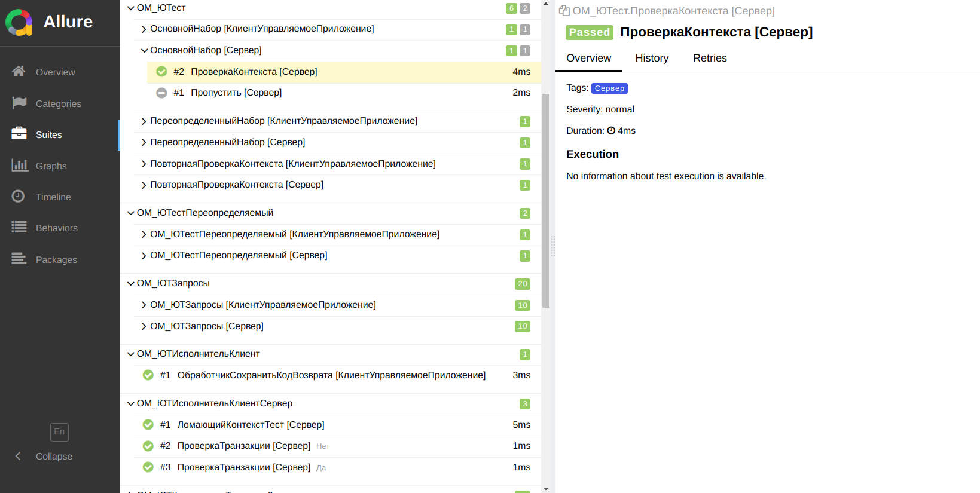Click passed icon of #2 ПроверкаТранзакции
Viewport: 980px width, 493px height.
pyautogui.click(x=148, y=446)
